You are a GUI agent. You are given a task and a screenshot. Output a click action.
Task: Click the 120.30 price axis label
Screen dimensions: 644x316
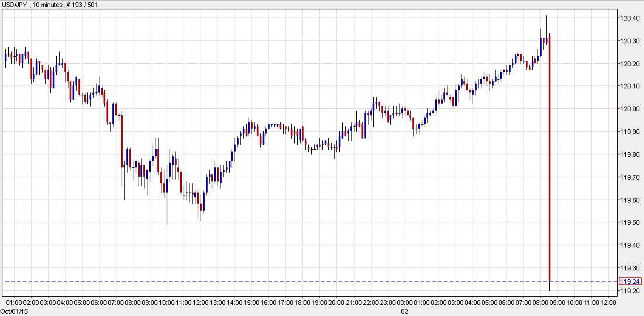(631, 41)
